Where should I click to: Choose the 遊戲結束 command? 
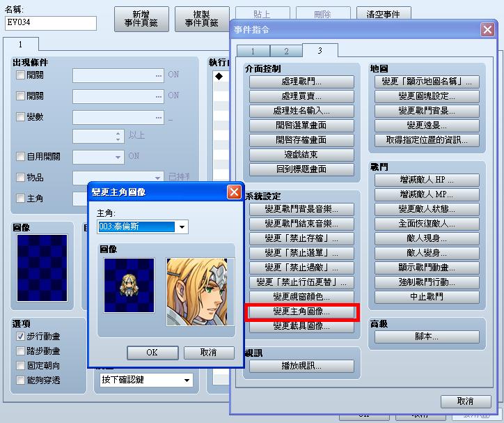(301, 155)
